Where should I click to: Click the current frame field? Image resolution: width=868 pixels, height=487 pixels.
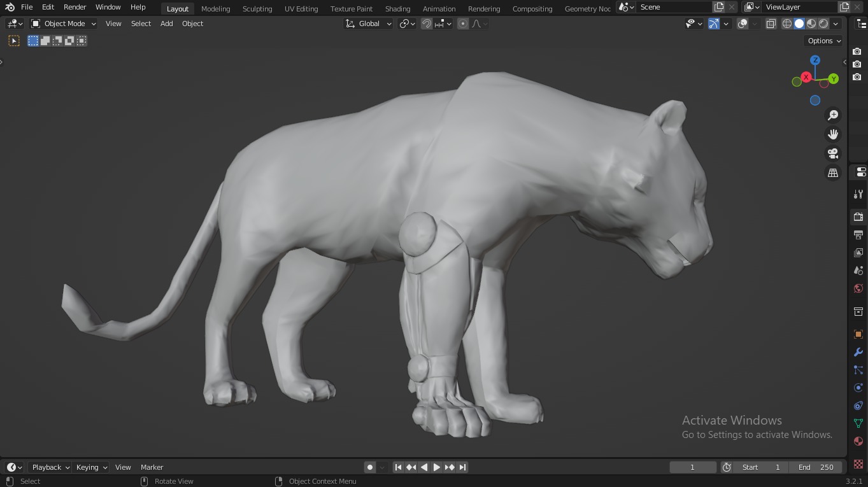tap(693, 467)
